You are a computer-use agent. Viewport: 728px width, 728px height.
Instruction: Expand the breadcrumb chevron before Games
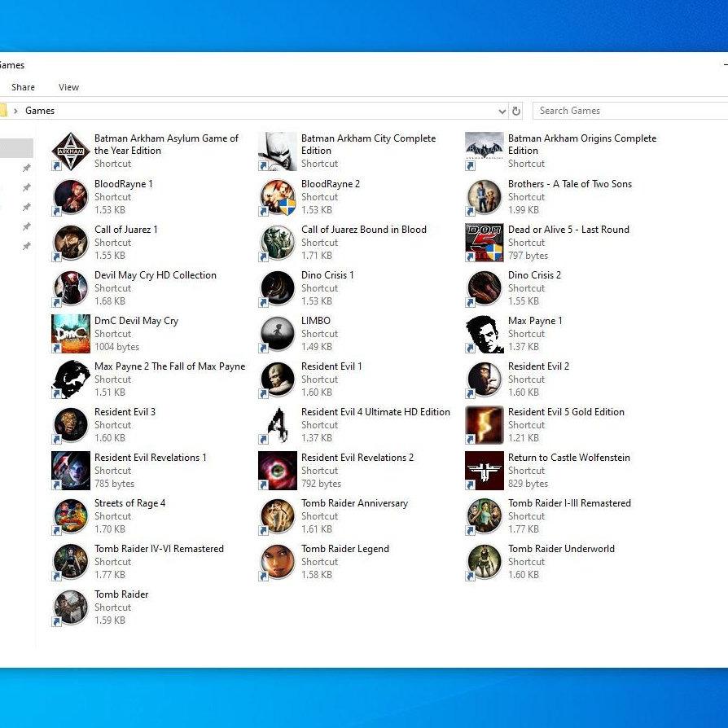click(x=15, y=111)
